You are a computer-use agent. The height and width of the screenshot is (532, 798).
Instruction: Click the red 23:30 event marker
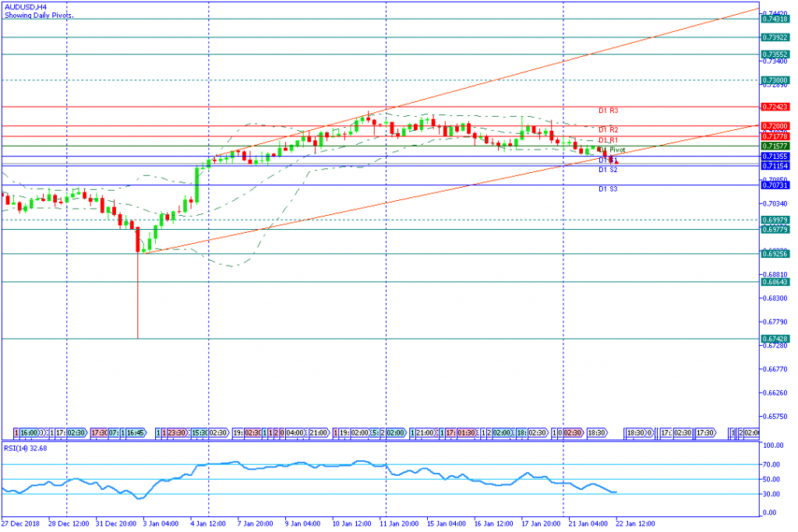(x=177, y=432)
